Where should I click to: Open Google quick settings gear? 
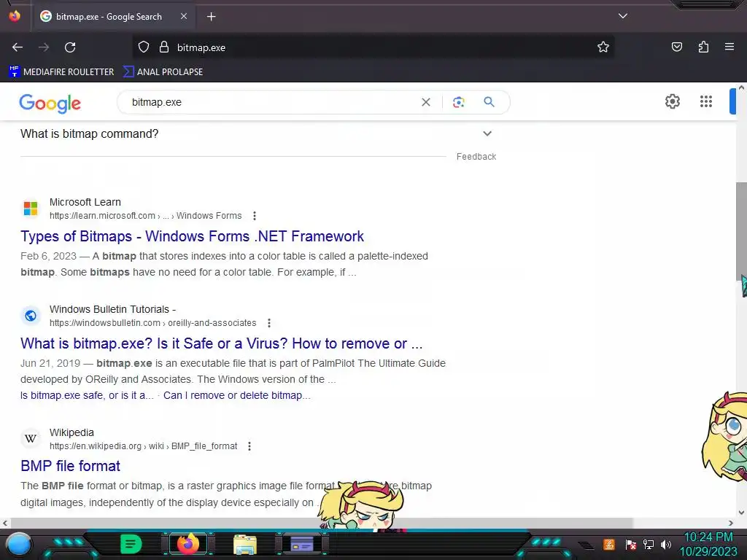click(672, 101)
